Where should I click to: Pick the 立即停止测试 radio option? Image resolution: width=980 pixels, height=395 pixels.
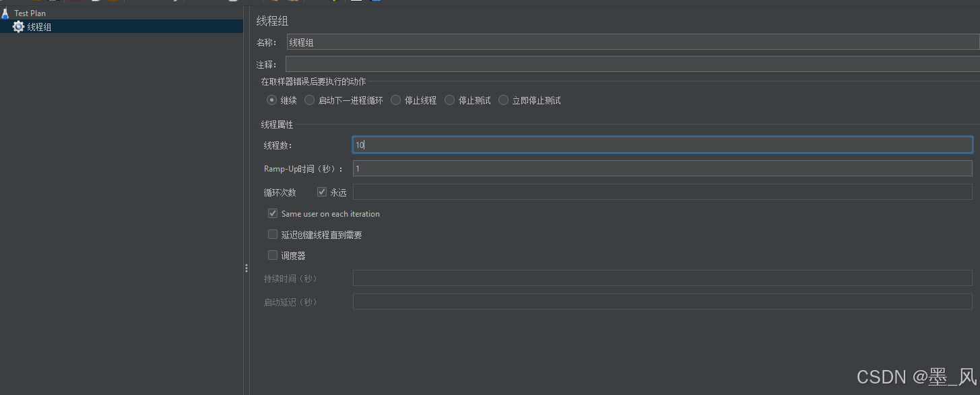click(x=503, y=100)
